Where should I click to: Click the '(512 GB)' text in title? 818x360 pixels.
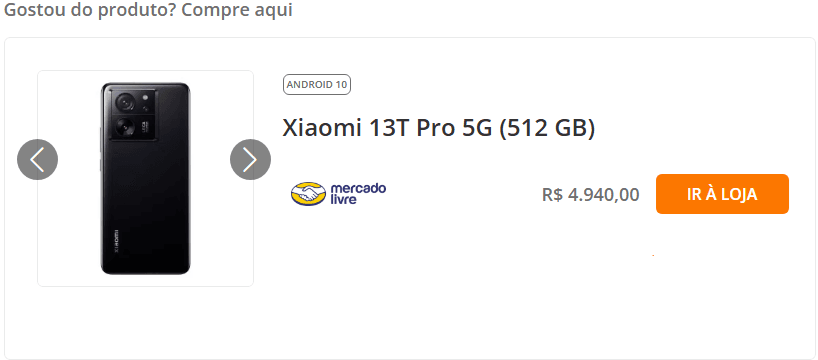547,129
